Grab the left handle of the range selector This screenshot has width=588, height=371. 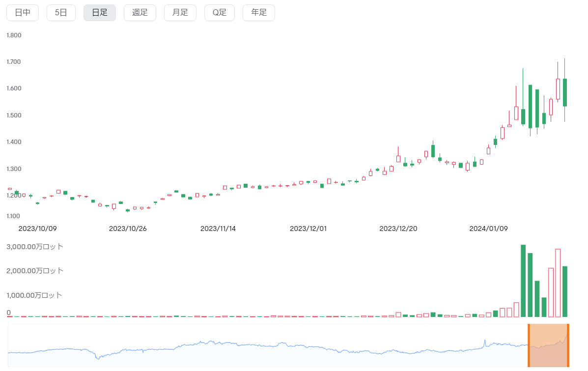point(529,345)
